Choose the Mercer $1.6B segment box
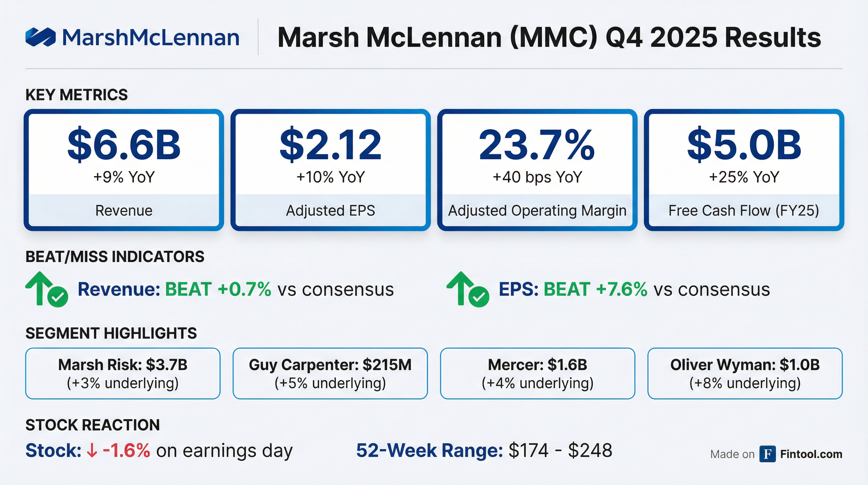 pyautogui.click(x=537, y=373)
